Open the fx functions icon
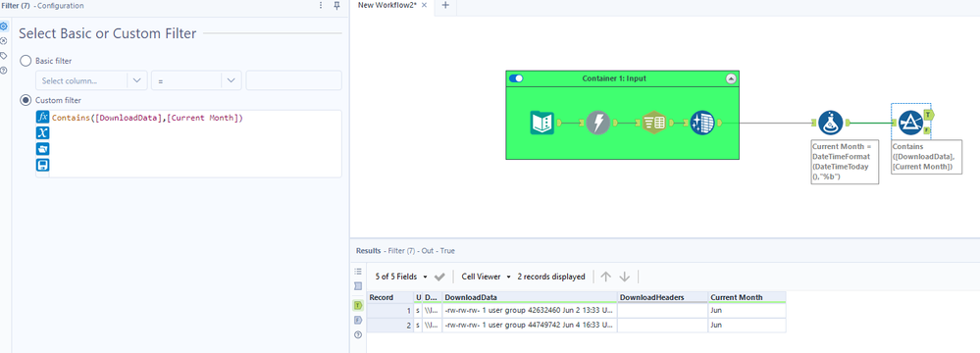980x353 pixels. (42, 117)
